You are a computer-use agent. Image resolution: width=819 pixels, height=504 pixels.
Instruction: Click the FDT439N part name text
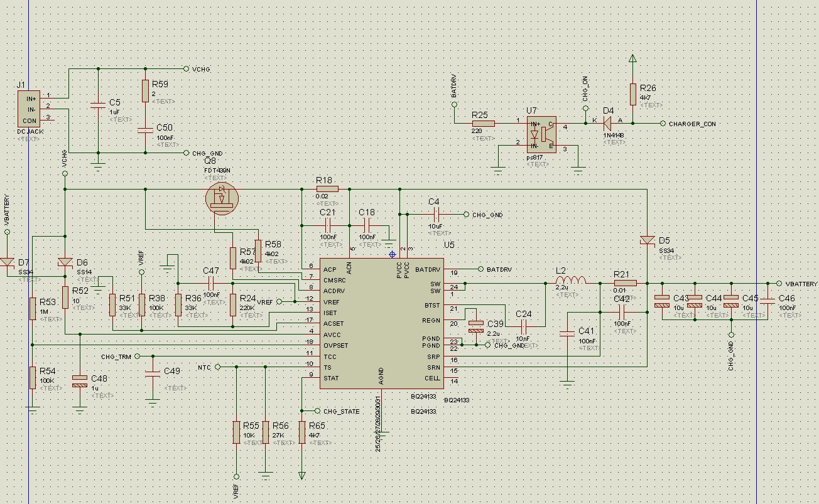[x=217, y=170]
